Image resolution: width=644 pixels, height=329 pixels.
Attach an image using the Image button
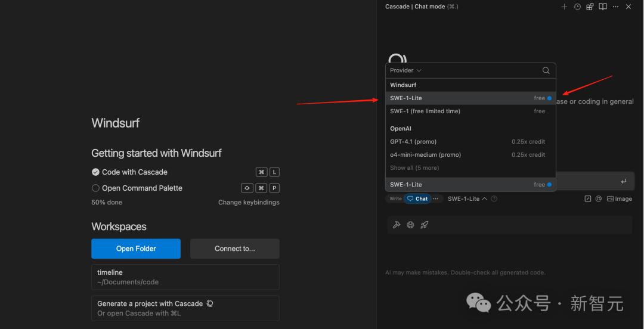click(619, 199)
